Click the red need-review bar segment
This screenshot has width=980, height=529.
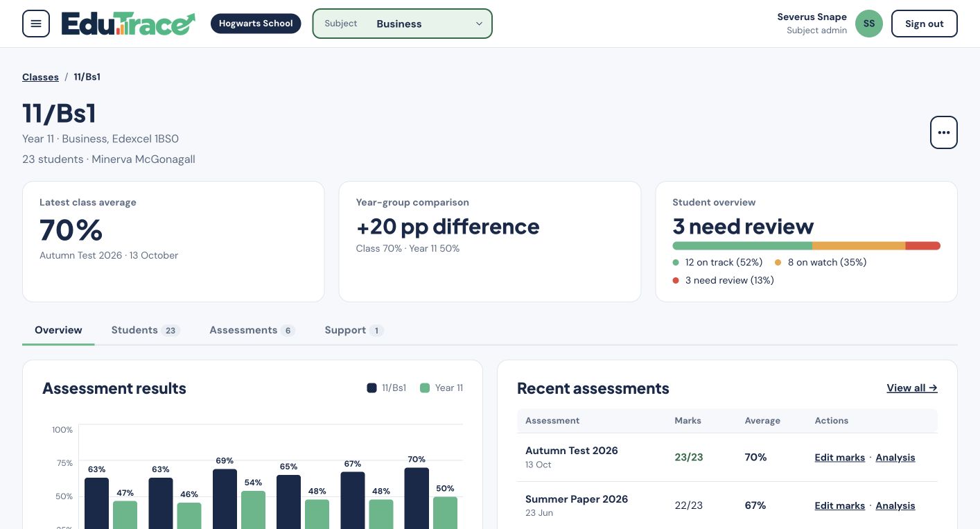pyautogui.click(x=922, y=246)
